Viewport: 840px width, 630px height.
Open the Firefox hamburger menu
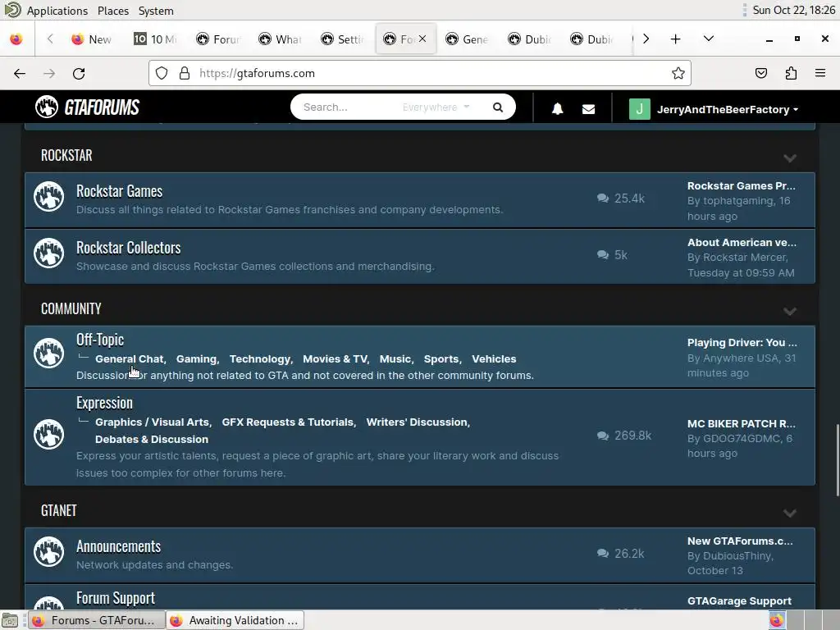pos(820,73)
